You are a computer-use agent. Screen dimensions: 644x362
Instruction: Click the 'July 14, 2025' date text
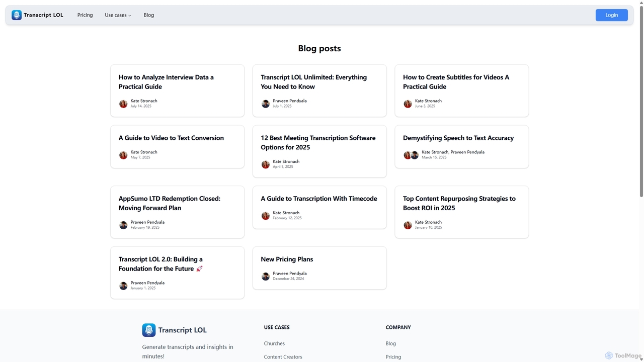[141, 106]
